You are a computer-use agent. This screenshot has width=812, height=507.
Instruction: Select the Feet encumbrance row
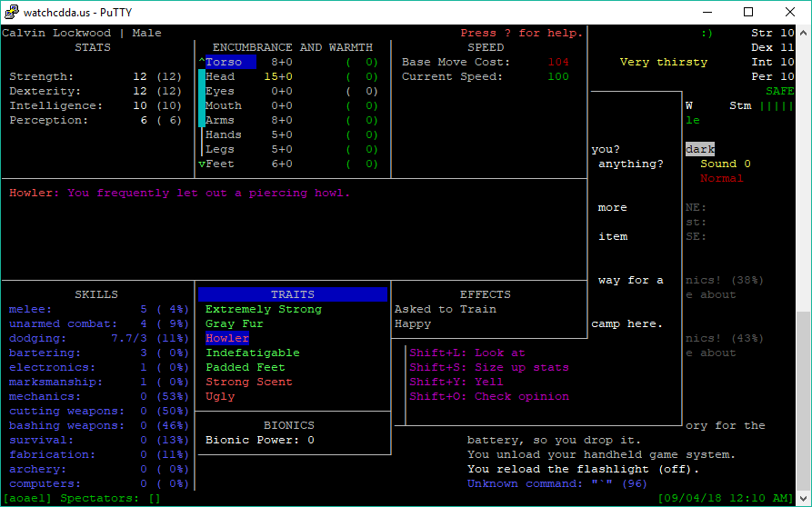click(x=292, y=164)
